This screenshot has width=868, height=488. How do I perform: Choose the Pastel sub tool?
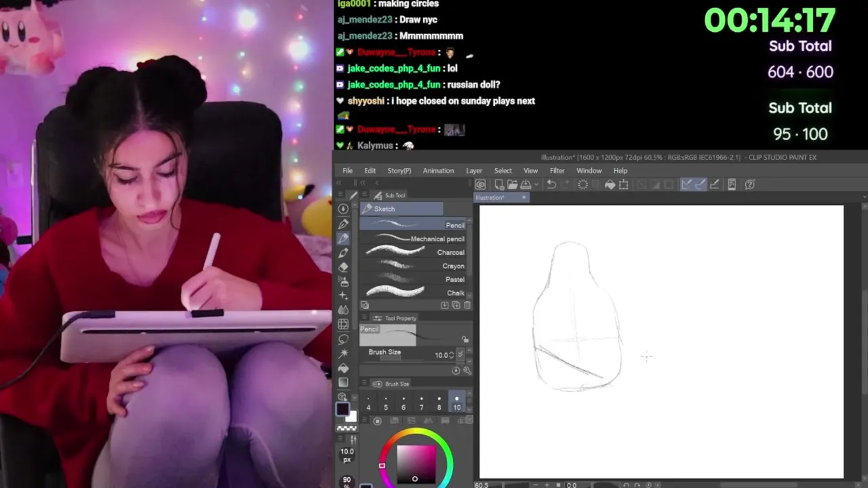click(x=413, y=279)
